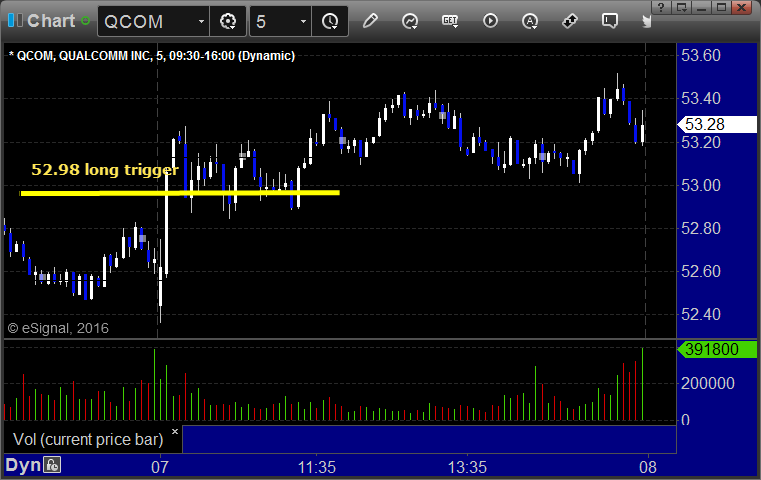Viewport: 761px width, 480px height.
Task: Select the yellow horizontal trigger line
Action: (180, 193)
